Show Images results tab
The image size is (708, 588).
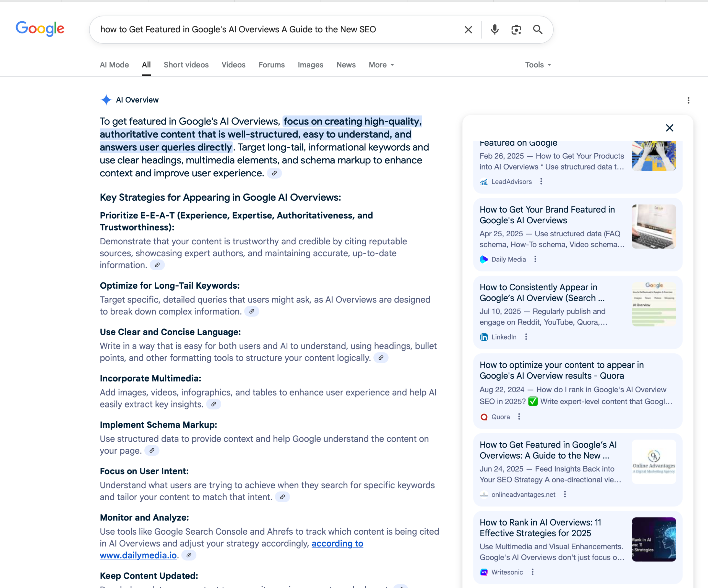tap(311, 65)
